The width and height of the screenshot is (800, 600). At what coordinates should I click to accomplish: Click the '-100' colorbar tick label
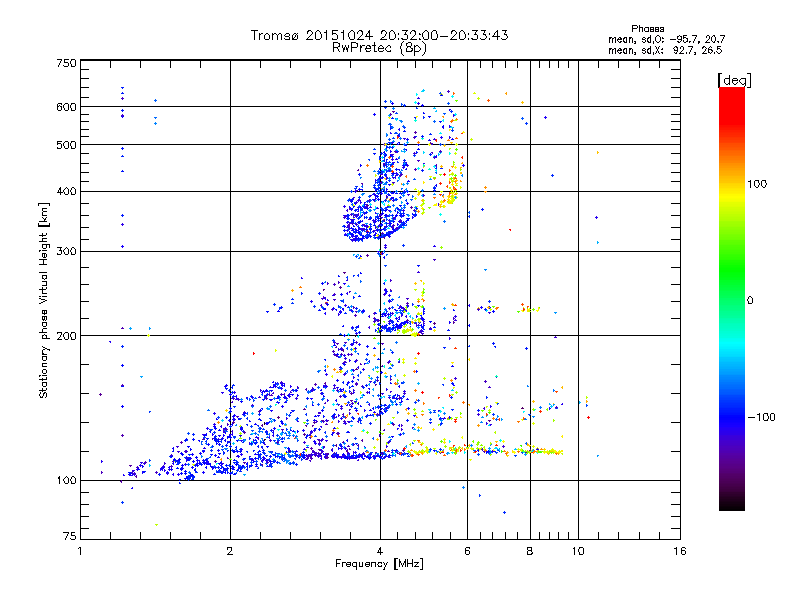point(761,417)
